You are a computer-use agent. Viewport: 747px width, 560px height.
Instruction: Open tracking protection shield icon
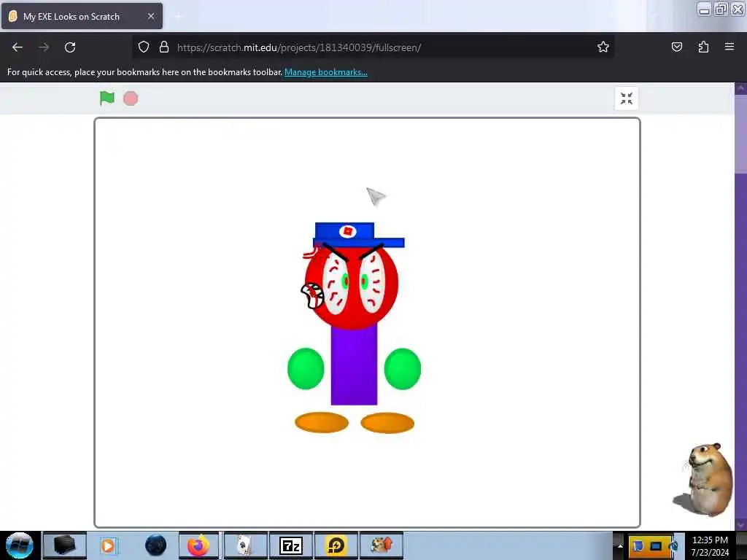(x=144, y=47)
